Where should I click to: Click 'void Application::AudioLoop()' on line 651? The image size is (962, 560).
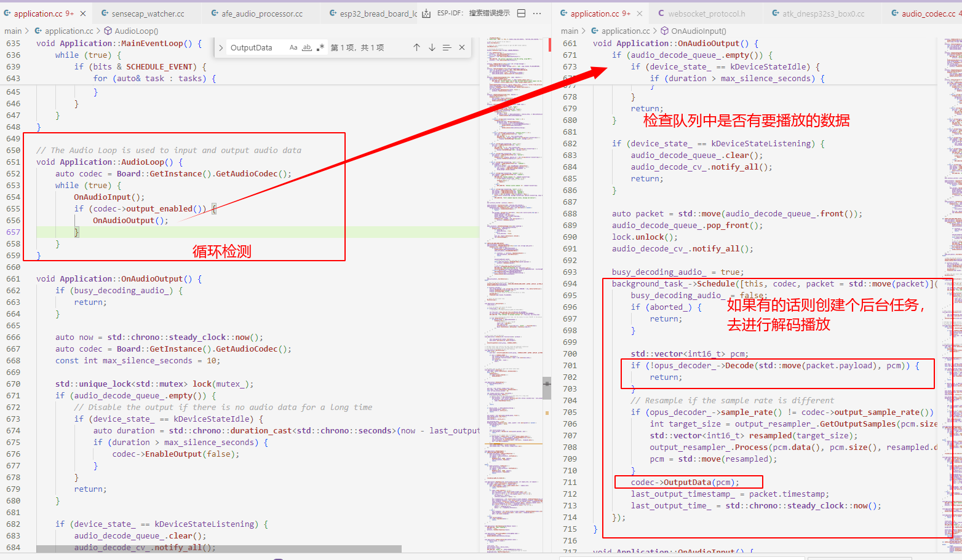point(105,162)
